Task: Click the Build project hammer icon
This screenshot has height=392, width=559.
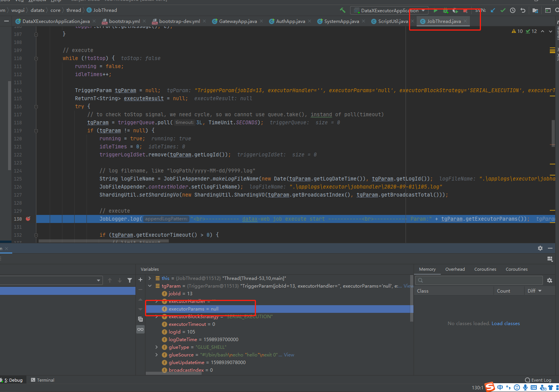Action: tap(342, 10)
